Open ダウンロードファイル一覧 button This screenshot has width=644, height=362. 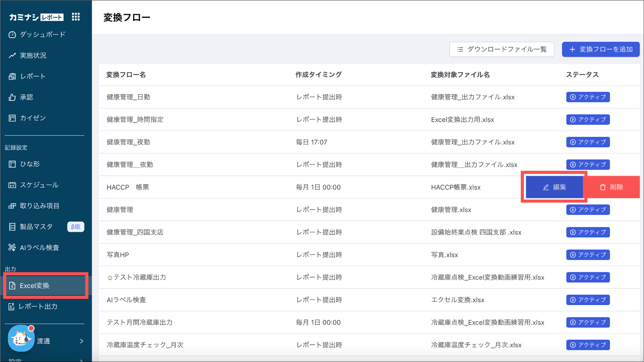pos(502,49)
